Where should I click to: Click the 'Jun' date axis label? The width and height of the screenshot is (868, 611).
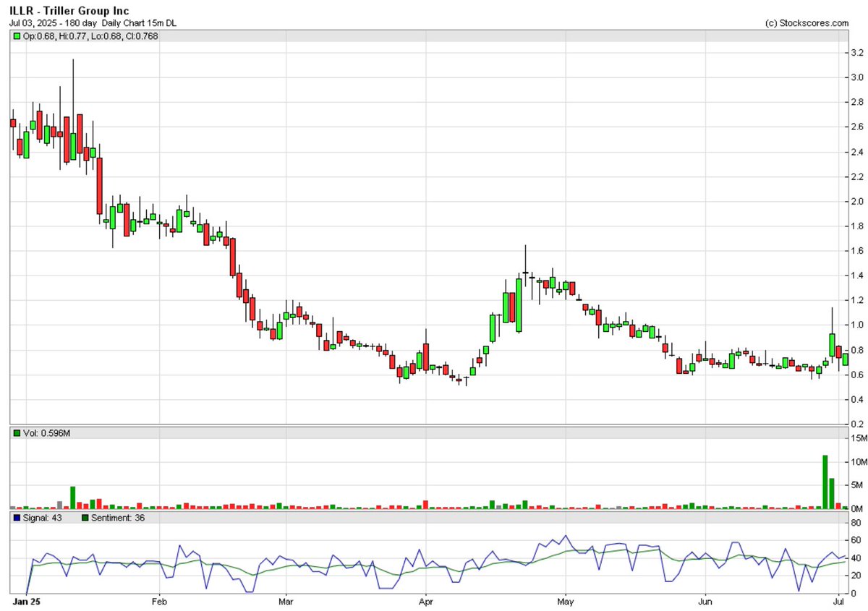tap(706, 601)
